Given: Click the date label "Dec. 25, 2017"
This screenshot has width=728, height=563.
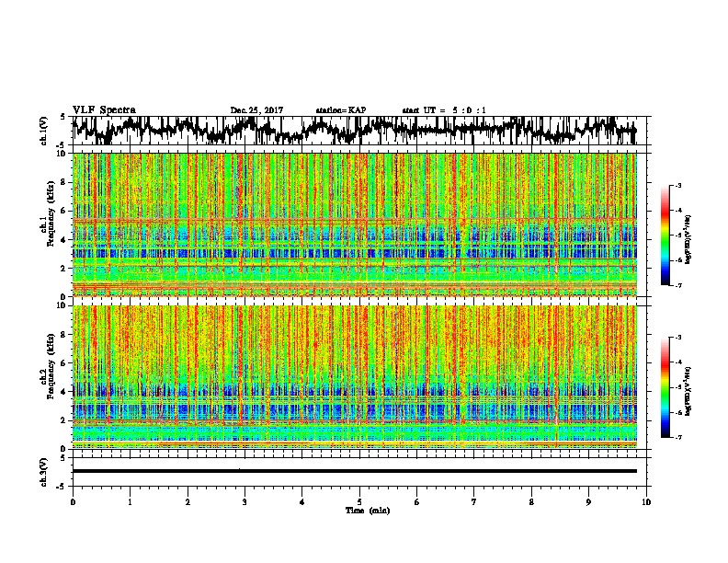Looking at the screenshot, I should [256, 110].
